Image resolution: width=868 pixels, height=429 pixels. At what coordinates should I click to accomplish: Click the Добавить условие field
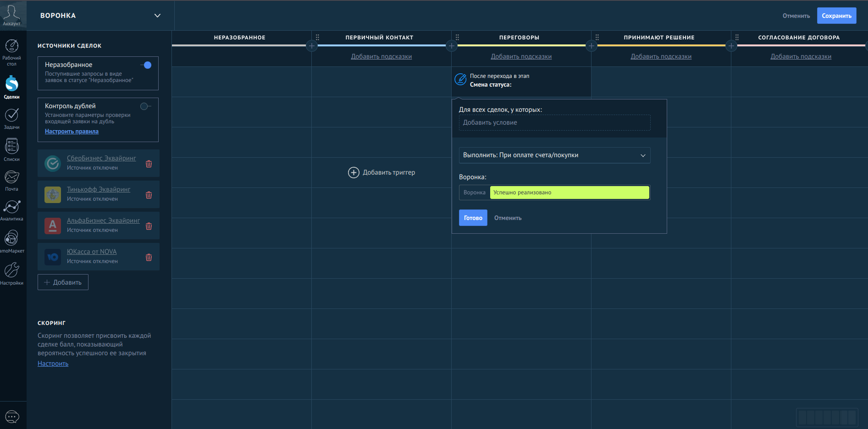(x=554, y=123)
